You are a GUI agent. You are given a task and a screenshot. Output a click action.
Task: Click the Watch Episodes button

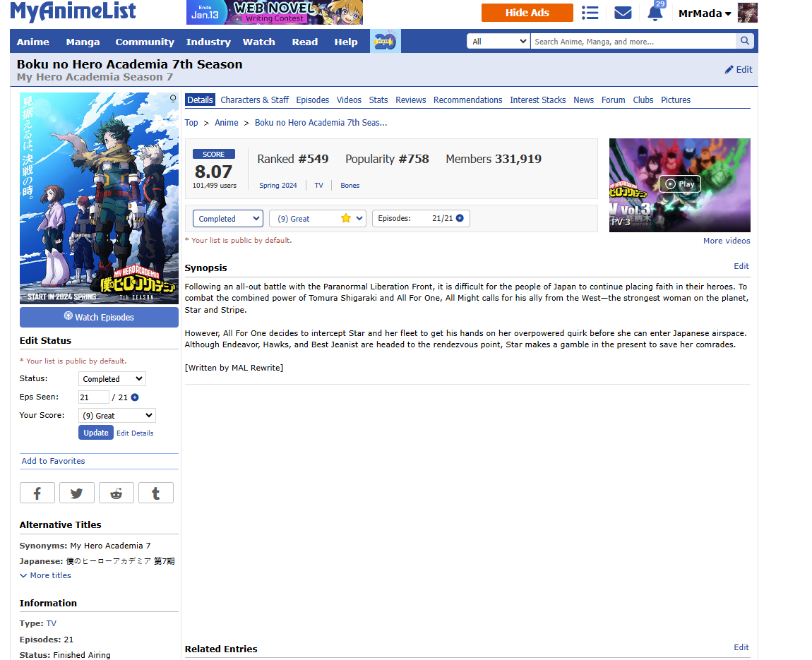coord(99,318)
